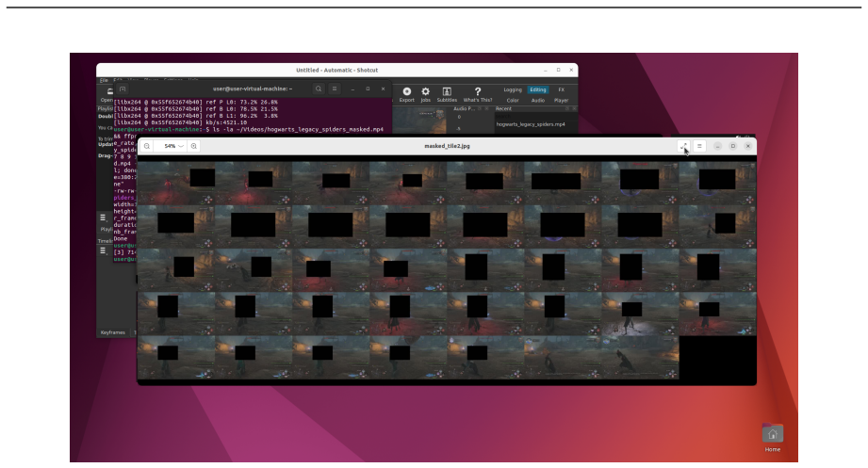Viewport: 868px width, 468px height.
Task: Open the Home folder desktop icon
Action: click(x=772, y=438)
